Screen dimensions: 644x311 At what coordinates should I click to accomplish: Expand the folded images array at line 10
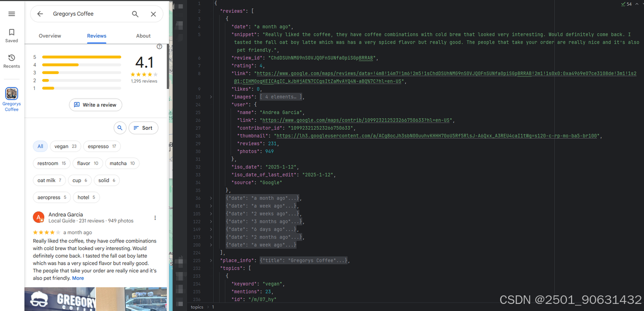(x=211, y=97)
